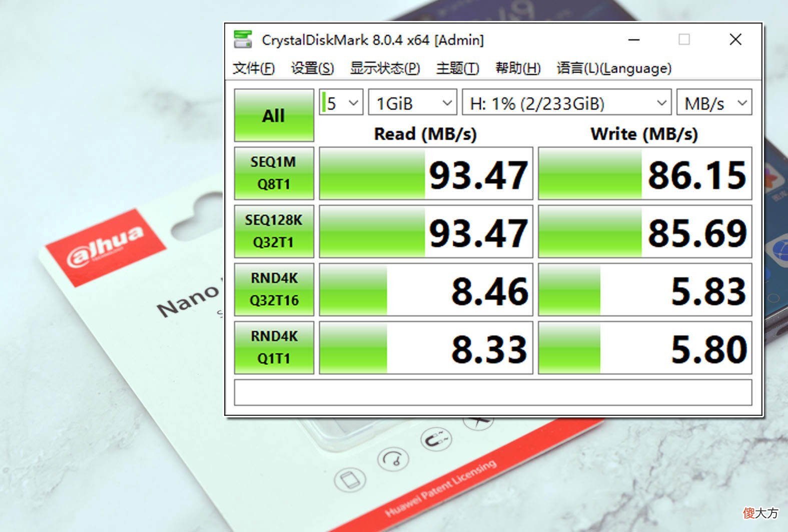Run the RND4K Q32T16 test
788x532 pixels.
point(274,289)
